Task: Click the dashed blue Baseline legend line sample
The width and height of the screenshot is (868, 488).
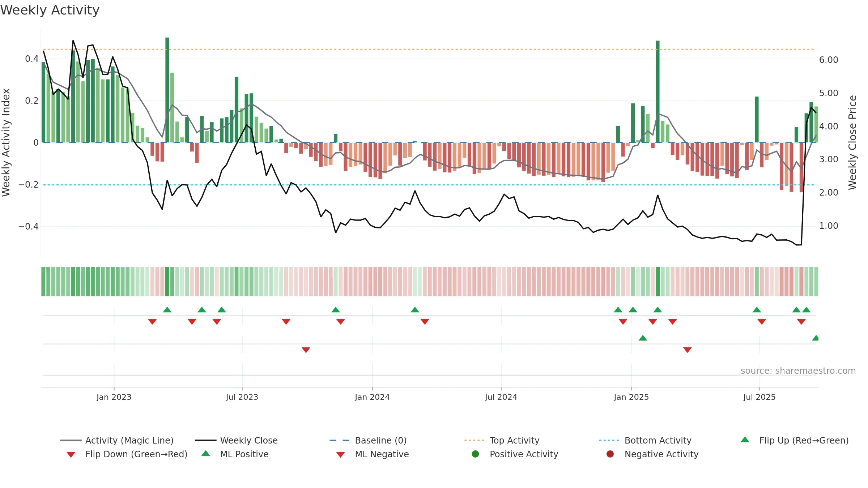Action: [339, 440]
